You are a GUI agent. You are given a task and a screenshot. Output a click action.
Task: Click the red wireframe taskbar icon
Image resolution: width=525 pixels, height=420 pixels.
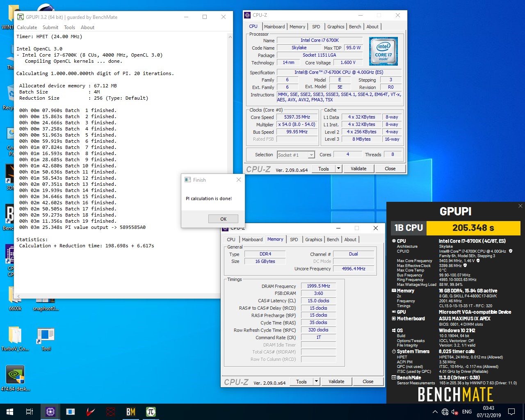[111, 411]
